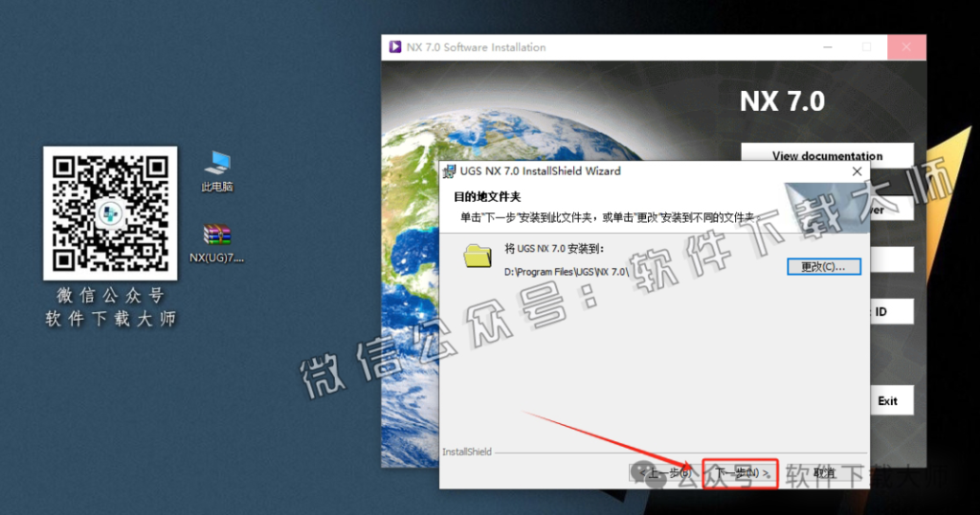Viewport: 980px width, 515px height.
Task: Click the NX 7.0 Software Installation title icon
Action: 395,47
